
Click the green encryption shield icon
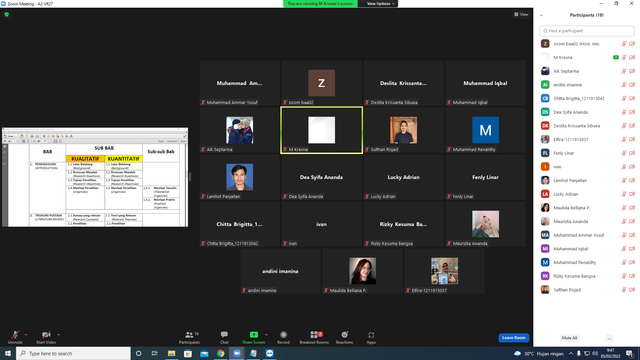pyautogui.click(x=7, y=14)
